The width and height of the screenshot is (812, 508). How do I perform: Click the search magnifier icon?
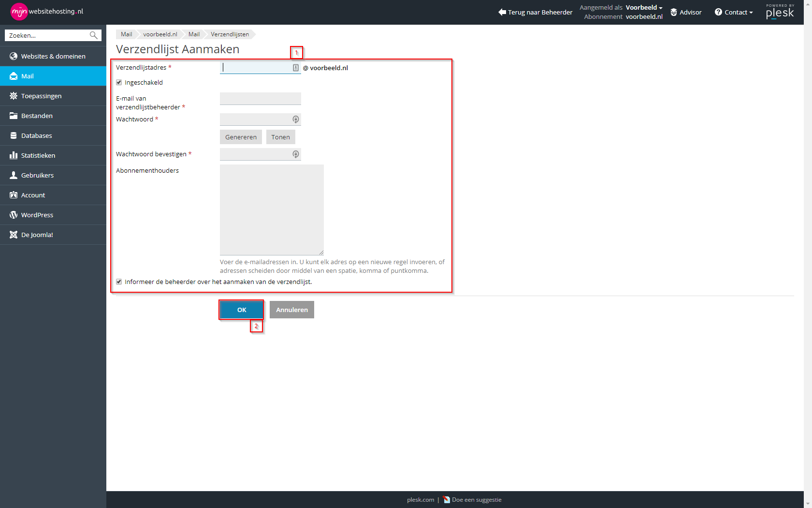[x=94, y=35]
